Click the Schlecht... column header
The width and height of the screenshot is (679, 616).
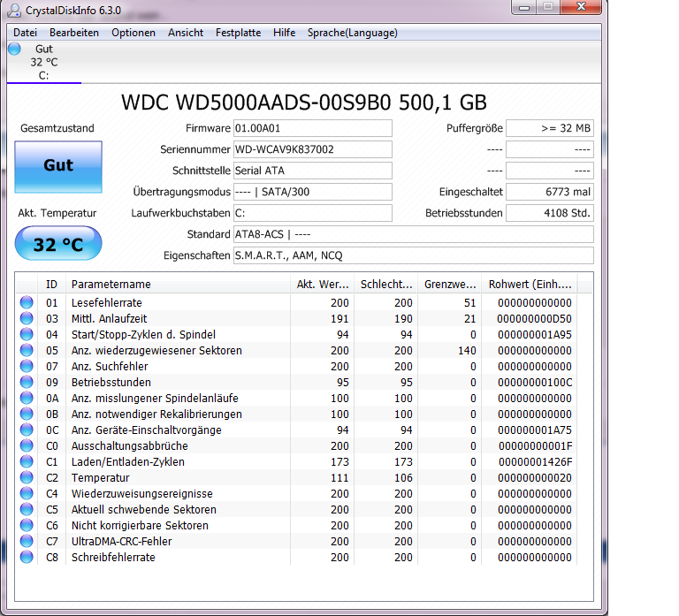(x=385, y=284)
